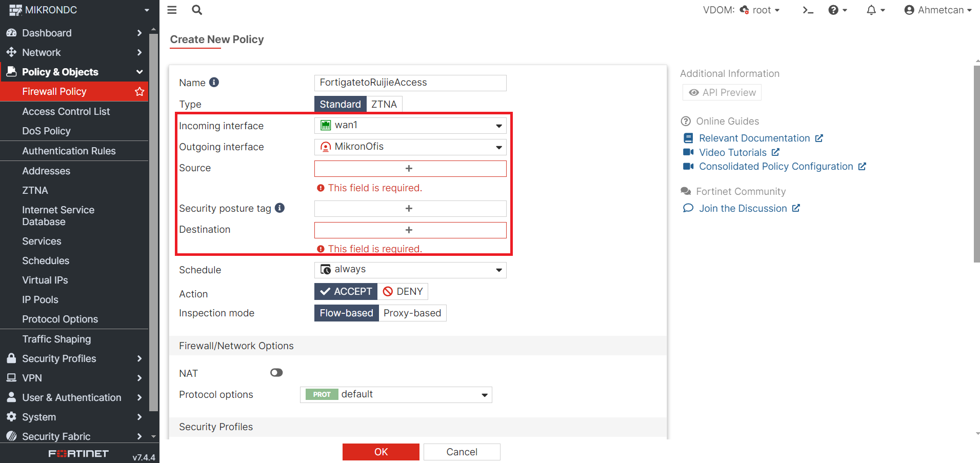Screen dimensions: 980x463
Task: Click Cancel button
Action: (x=462, y=452)
